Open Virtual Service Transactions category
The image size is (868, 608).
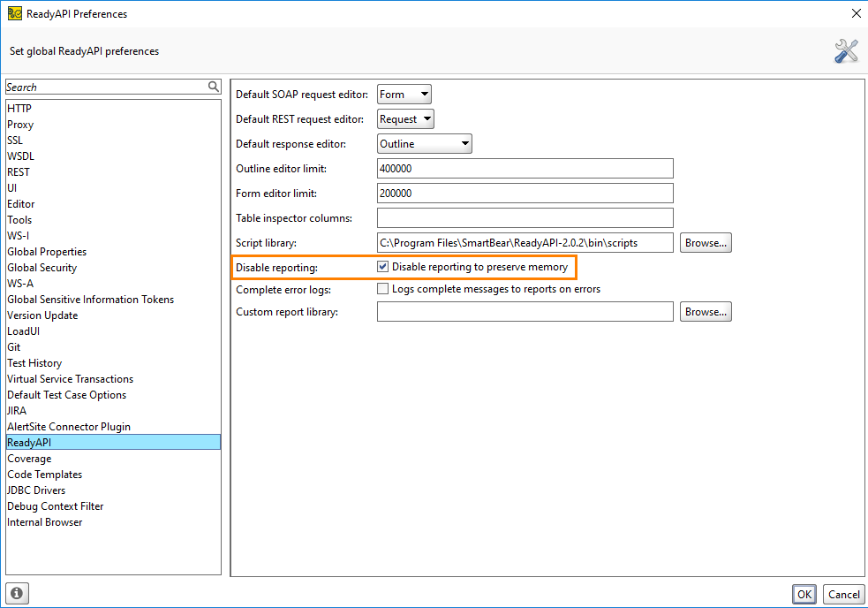(114, 379)
